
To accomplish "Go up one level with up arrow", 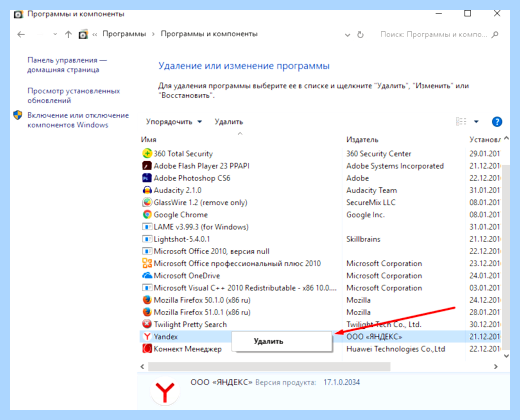I will 68,34.
